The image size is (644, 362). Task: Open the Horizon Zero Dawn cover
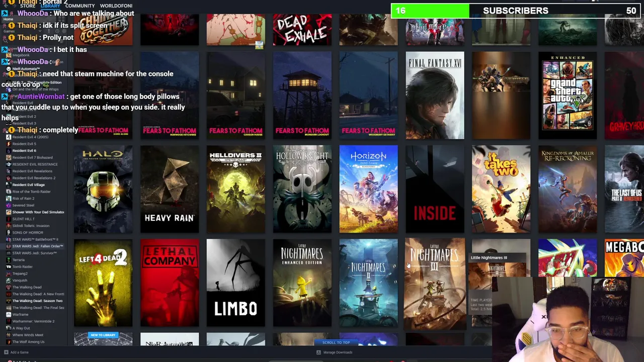click(369, 190)
